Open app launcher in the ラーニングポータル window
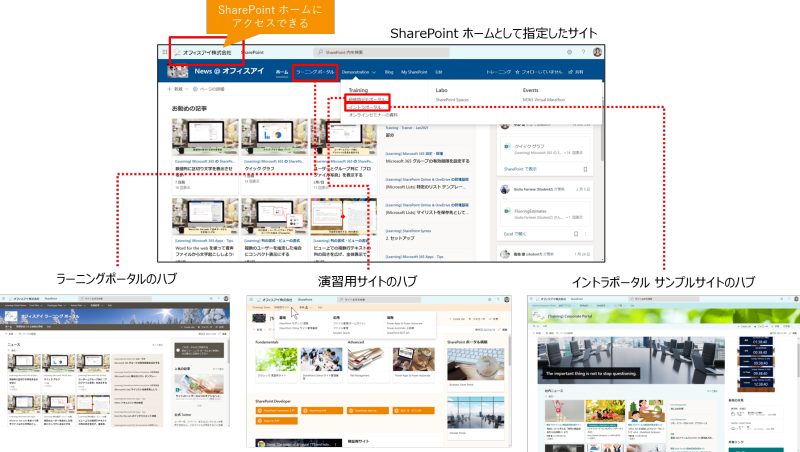This screenshot has width=800, height=452. [x=5, y=298]
